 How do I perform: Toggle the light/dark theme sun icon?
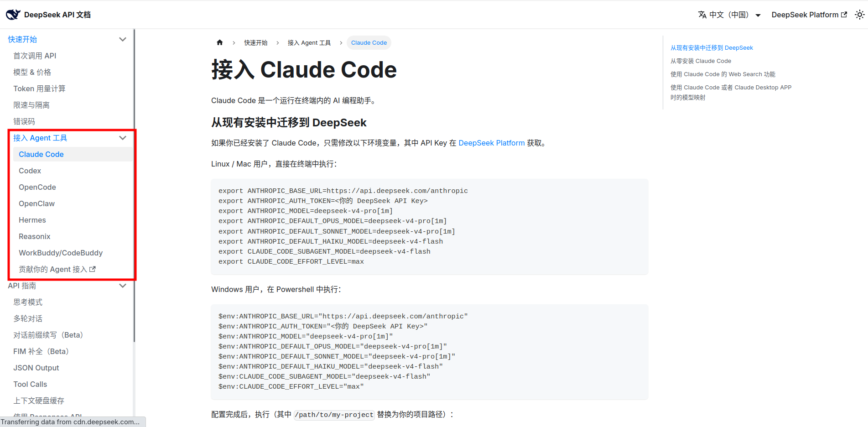(859, 15)
